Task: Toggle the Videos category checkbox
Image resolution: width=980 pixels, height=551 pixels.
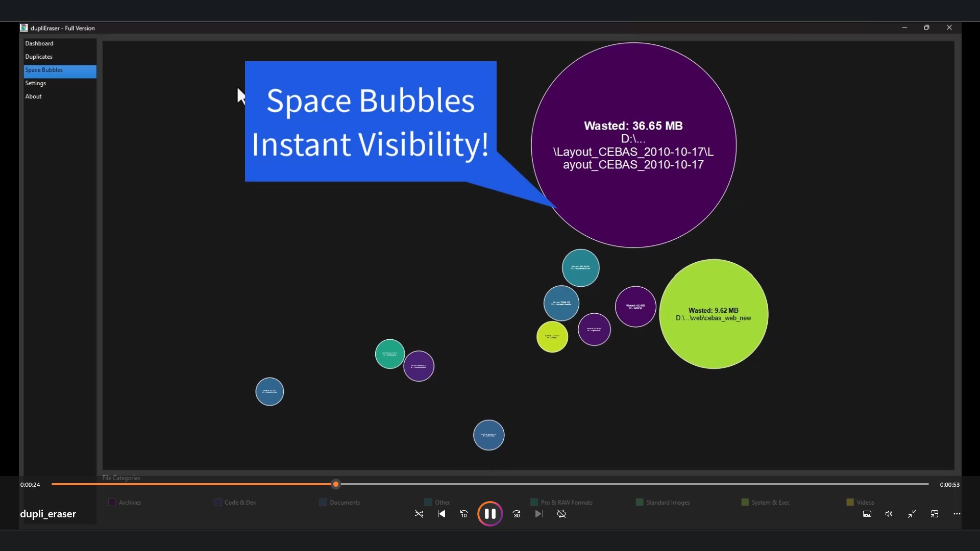Action: click(x=850, y=502)
